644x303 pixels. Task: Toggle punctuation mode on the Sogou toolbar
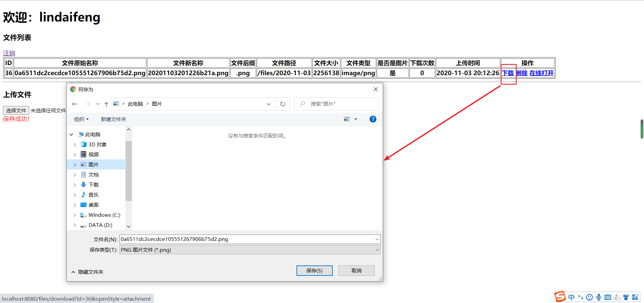[581, 297]
